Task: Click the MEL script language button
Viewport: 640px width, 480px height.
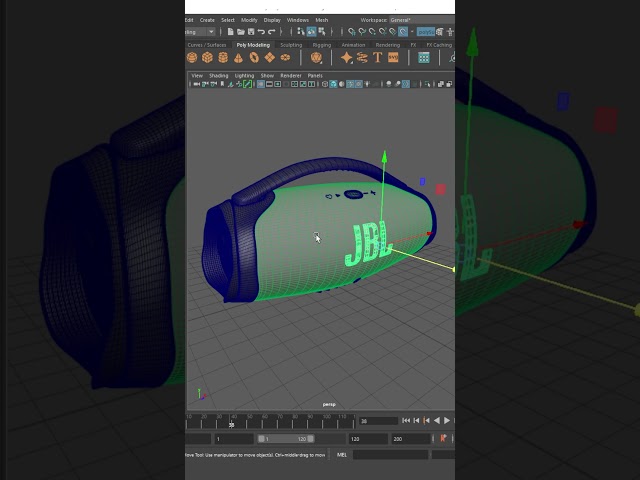Action: tap(342, 455)
